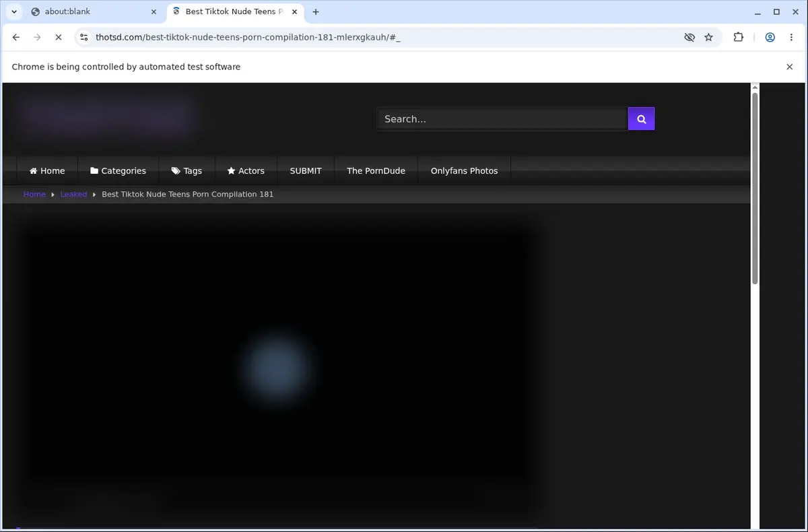Dismiss the automated test software infobar
This screenshot has height=532, width=808.
[x=789, y=67]
